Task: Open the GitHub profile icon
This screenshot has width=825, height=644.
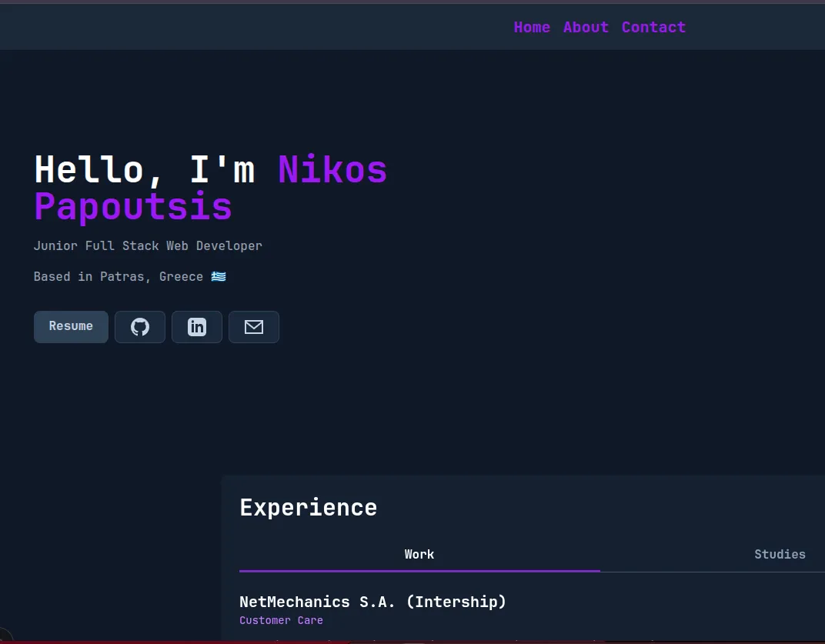Action: click(x=139, y=326)
